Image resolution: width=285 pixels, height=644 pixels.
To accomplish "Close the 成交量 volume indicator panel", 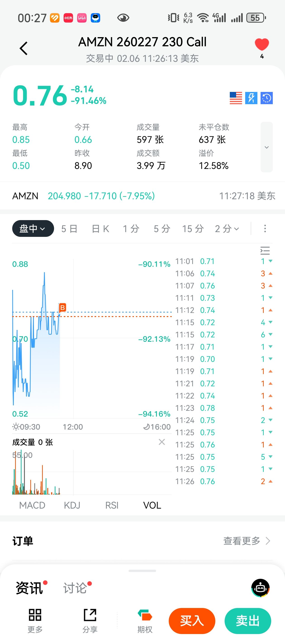I will pyautogui.click(x=161, y=442).
